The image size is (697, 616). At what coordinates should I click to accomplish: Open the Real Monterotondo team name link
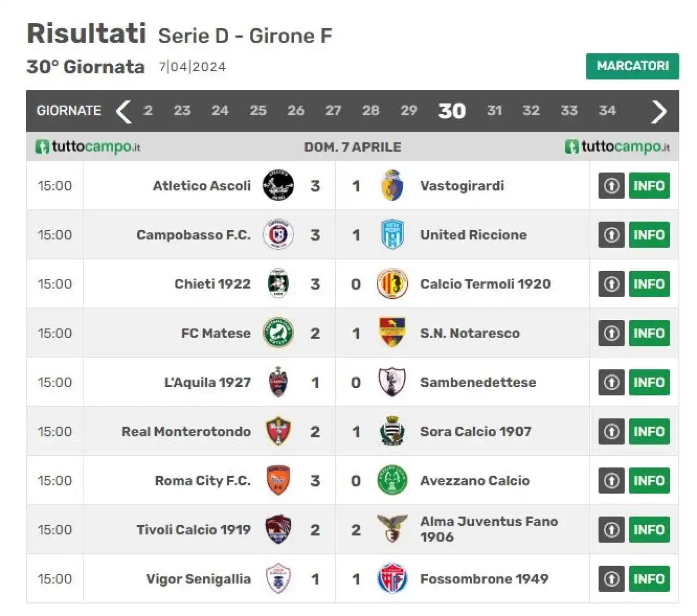click(x=186, y=432)
